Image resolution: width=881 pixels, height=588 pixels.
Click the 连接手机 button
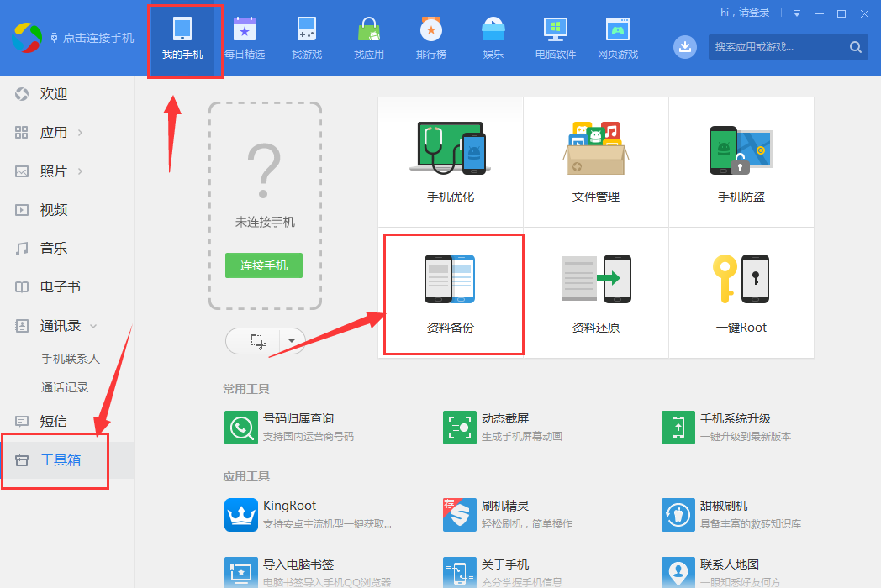coord(263,265)
